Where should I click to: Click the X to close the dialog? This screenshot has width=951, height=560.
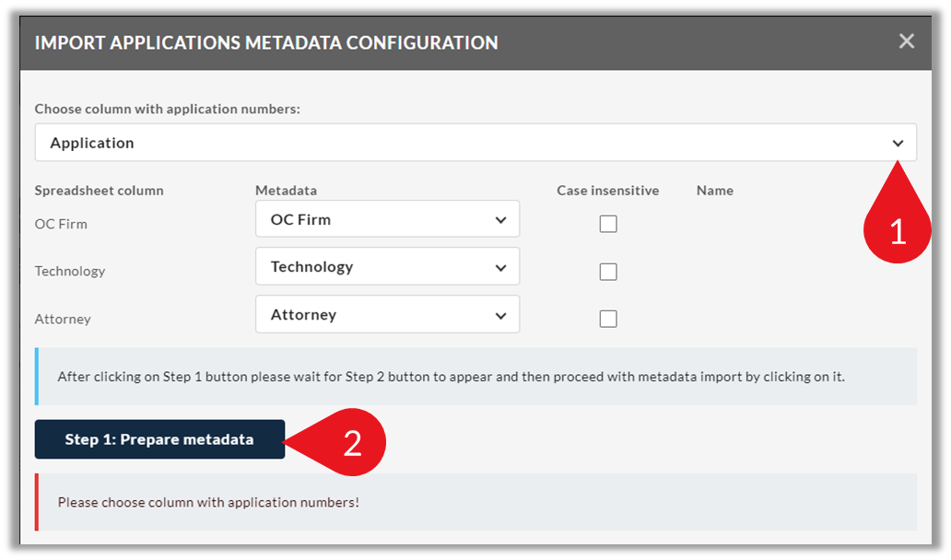tap(906, 41)
